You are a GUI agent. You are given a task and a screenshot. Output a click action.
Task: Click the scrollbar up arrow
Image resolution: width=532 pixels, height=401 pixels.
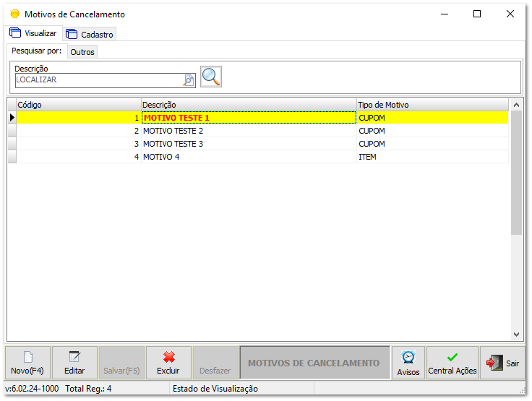516,105
